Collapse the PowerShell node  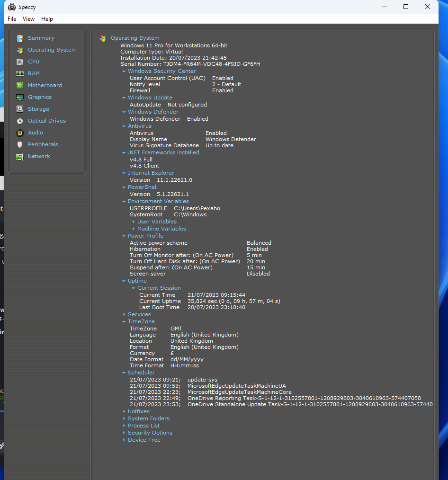pyautogui.click(x=124, y=187)
